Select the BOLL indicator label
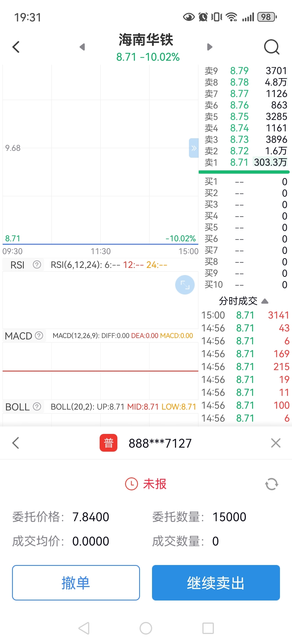This screenshot has height=644, width=292. (x=17, y=407)
